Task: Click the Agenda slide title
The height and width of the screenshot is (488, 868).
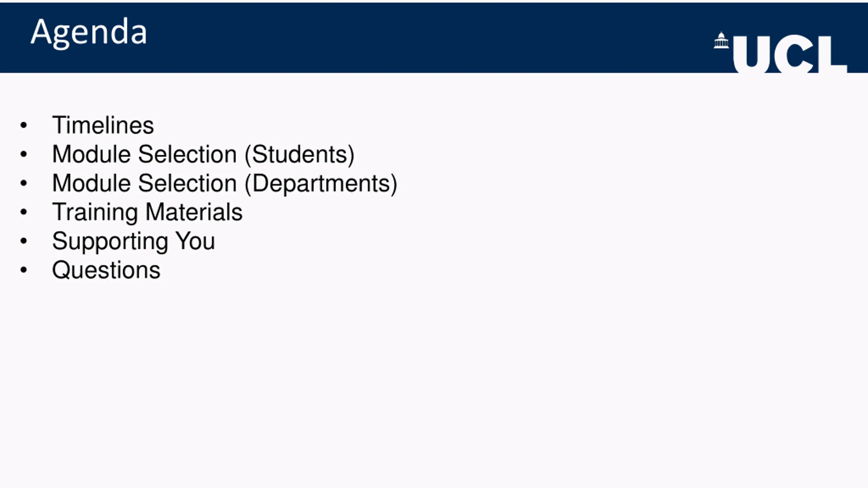Action: [89, 33]
